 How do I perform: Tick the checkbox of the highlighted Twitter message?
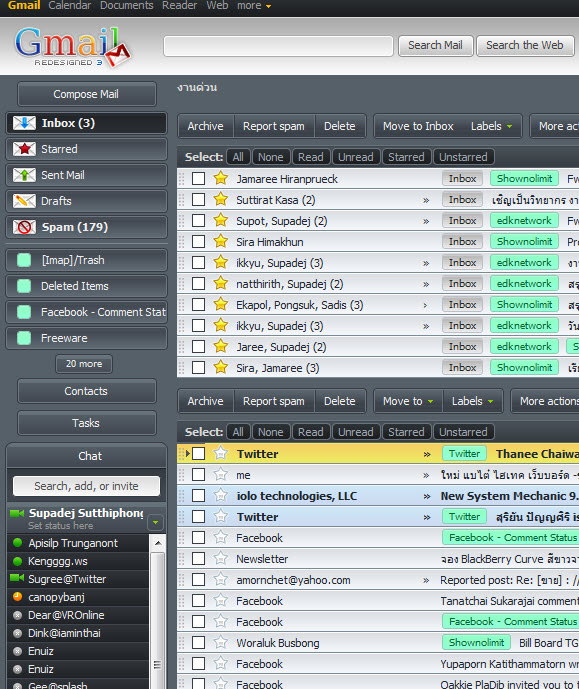pos(198,453)
